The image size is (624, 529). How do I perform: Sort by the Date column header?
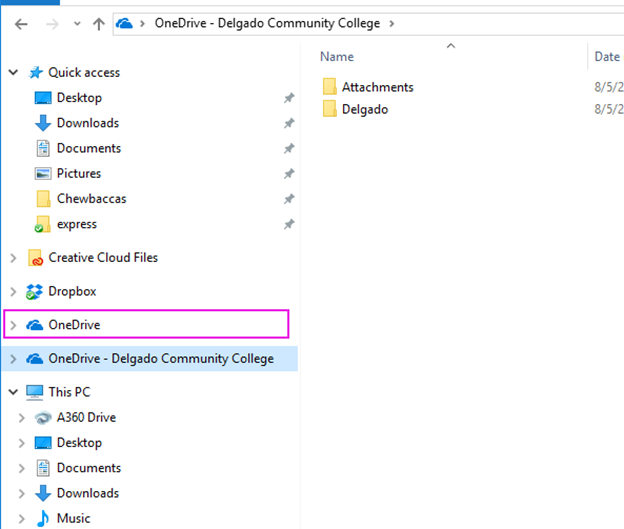[607, 57]
